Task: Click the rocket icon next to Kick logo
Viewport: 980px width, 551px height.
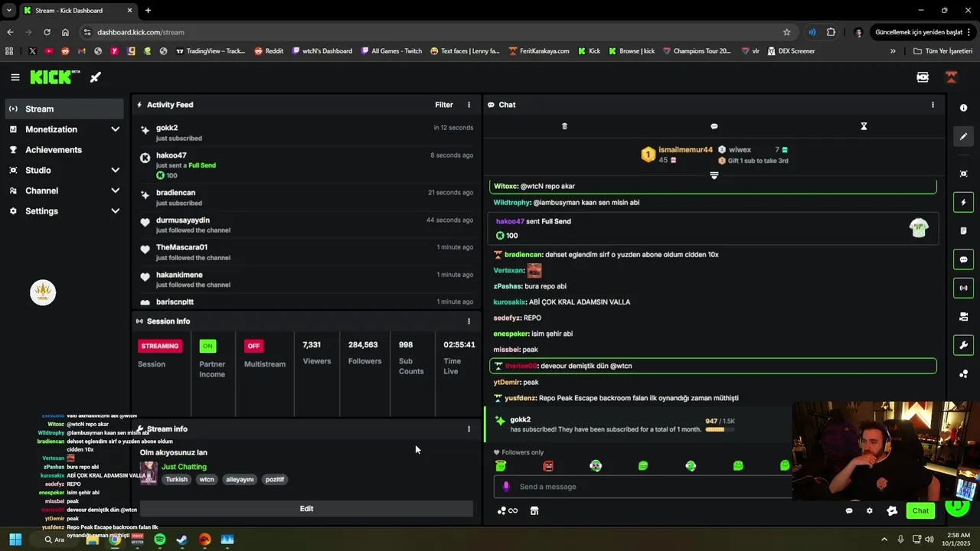Action: 96,77
